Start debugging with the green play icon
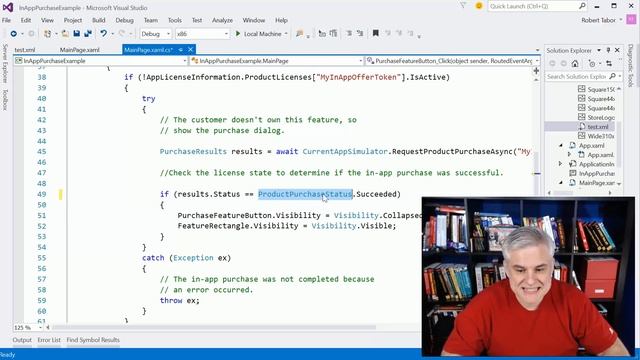Screen dimensions: 640x360 (x=238, y=34)
